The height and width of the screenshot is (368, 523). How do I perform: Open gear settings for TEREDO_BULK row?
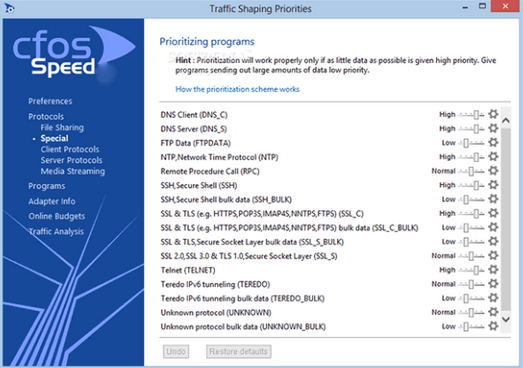493,298
